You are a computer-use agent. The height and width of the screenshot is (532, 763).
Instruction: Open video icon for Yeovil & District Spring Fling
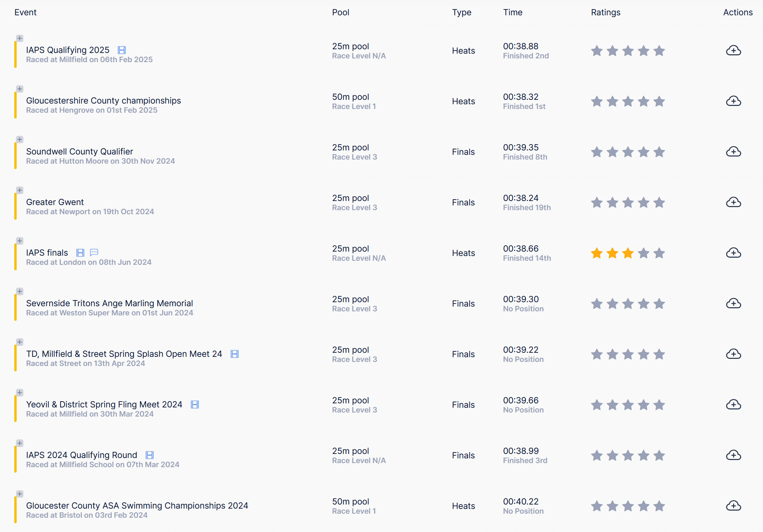(x=195, y=404)
